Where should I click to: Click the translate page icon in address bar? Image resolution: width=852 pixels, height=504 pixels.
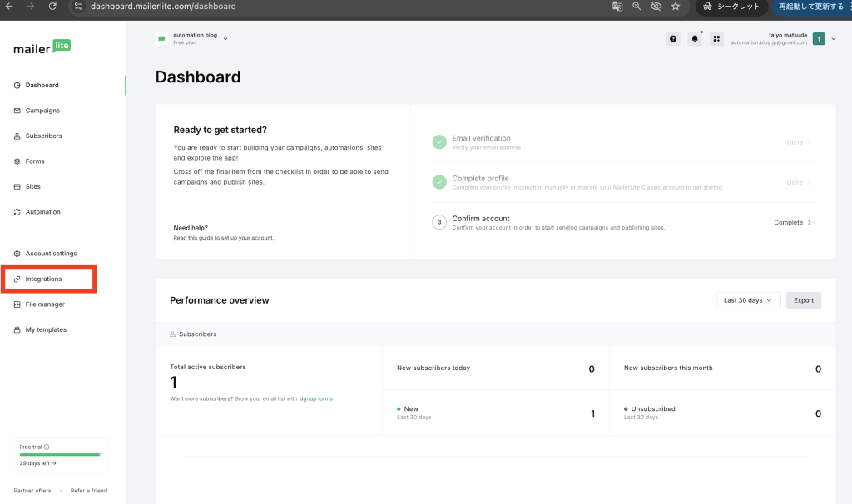pos(617,7)
